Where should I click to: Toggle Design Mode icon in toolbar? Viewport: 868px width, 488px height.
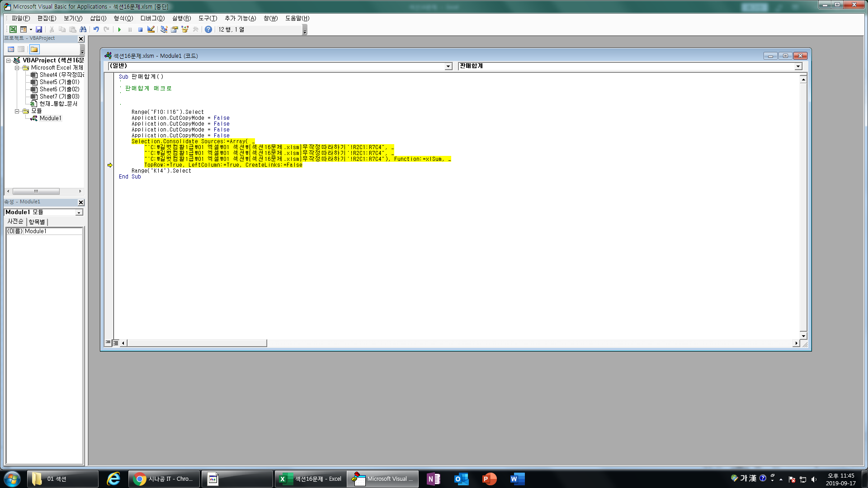151,29
